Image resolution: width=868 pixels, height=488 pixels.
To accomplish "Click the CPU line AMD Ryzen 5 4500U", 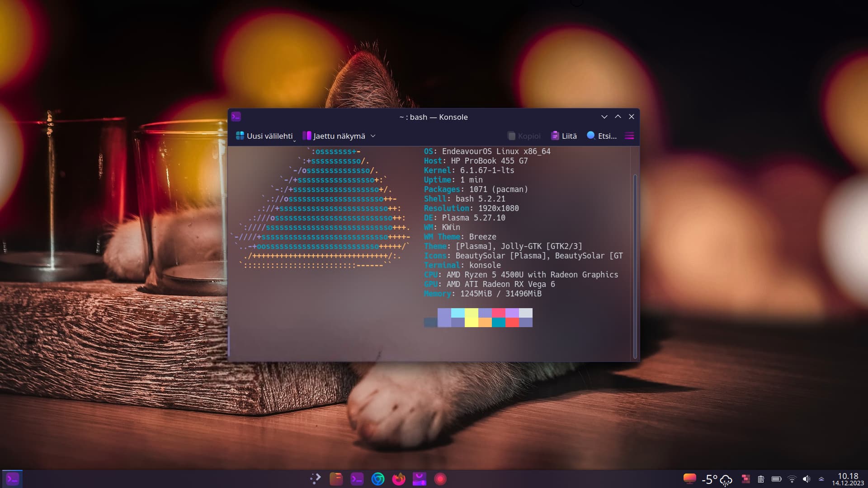I will tap(521, 275).
